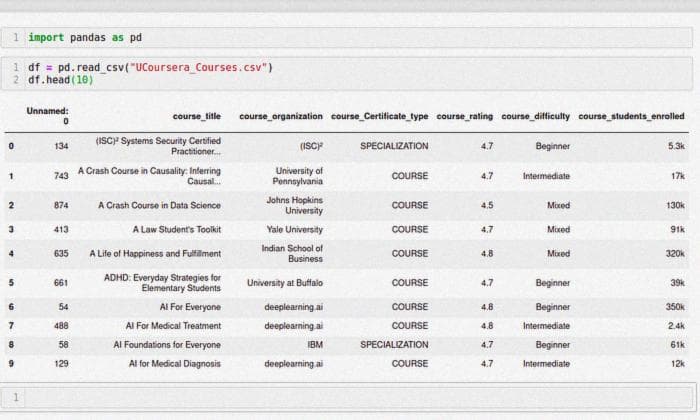Click the 'Yale University' organization cell
The image size is (700, 420).
click(x=295, y=229)
